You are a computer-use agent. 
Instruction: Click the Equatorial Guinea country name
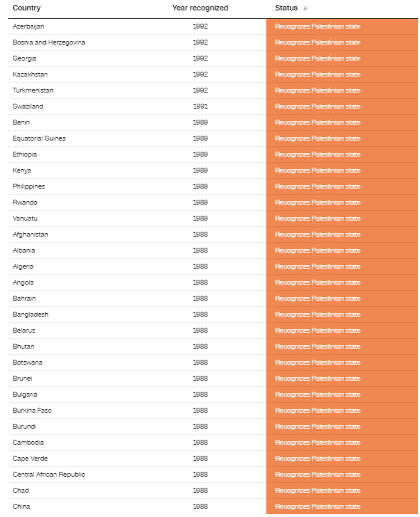point(39,138)
